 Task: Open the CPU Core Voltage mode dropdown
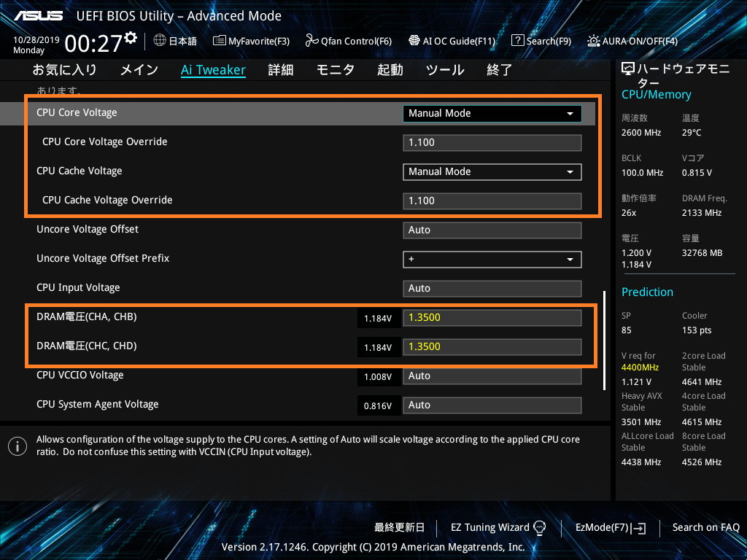492,113
